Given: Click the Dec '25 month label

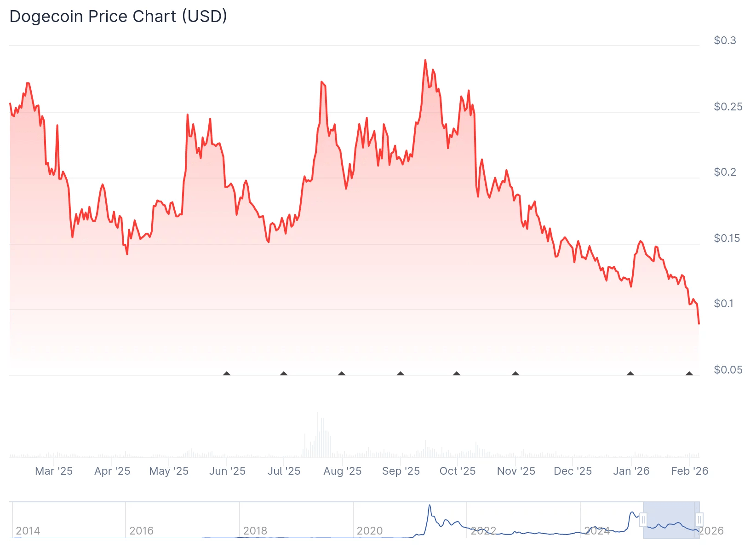Looking at the screenshot, I should (x=573, y=471).
